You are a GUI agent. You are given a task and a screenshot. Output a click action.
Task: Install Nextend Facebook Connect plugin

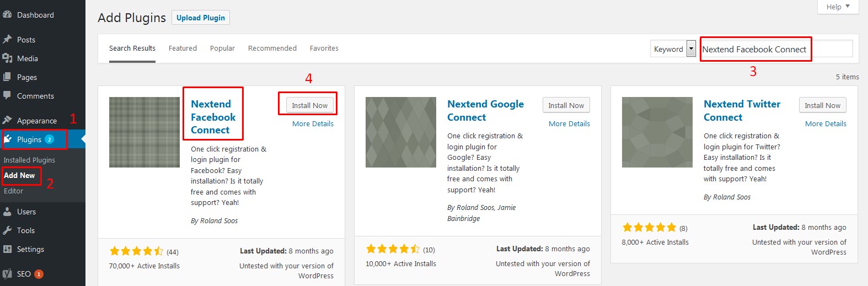309,105
